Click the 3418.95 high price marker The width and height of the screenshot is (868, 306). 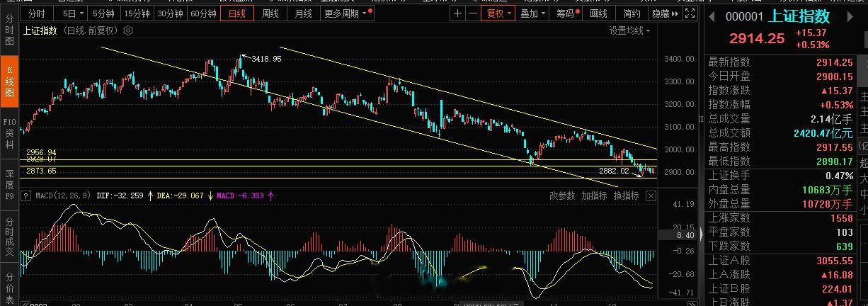(267, 59)
